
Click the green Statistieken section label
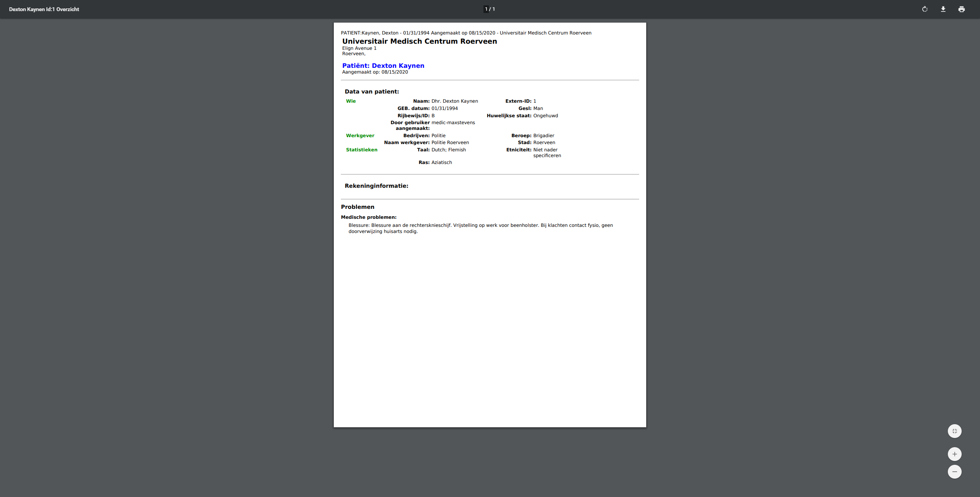click(361, 150)
